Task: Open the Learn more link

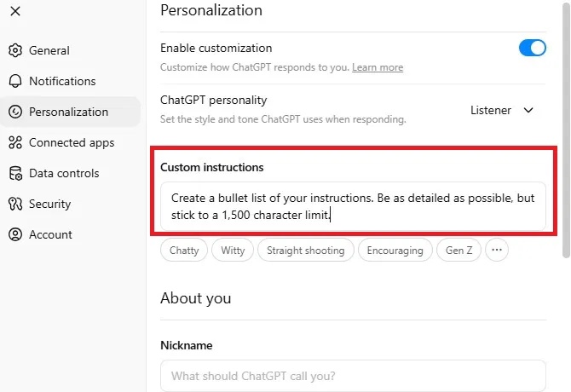Action: tap(378, 67)
